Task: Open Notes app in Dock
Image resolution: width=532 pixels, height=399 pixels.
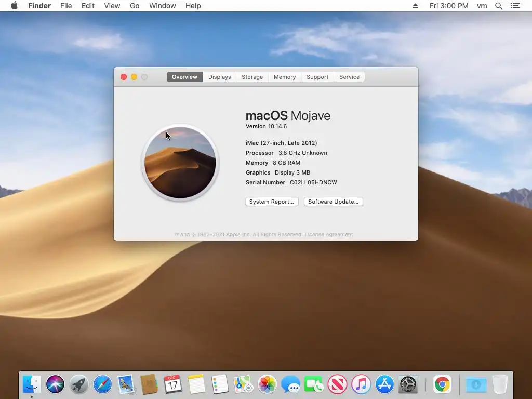Action: click(x=196, y=384)
